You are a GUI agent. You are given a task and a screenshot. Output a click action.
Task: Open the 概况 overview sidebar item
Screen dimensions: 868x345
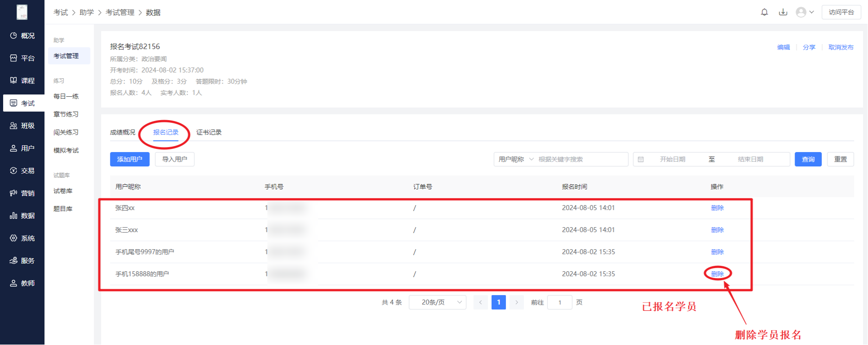pyautogui.click(x=22, y=36)
